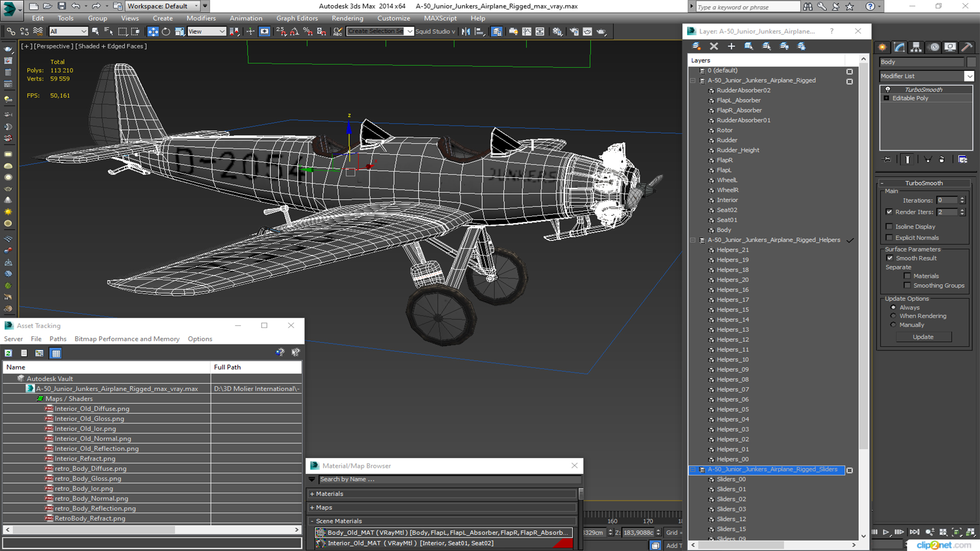Image resolution: width=980 pixels, height=551 pixels.
Task: Select the When Rendering update option
Action: click(893, 316)
